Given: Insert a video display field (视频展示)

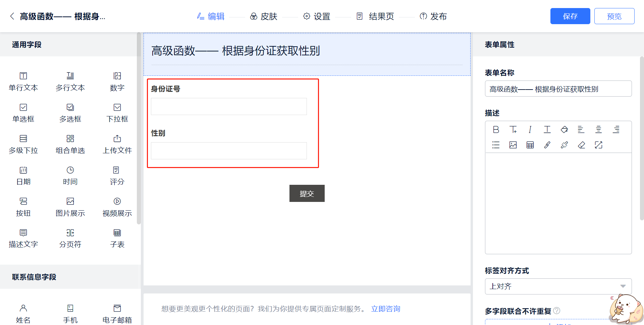Looking at the screenshot, I should point(117,207).
